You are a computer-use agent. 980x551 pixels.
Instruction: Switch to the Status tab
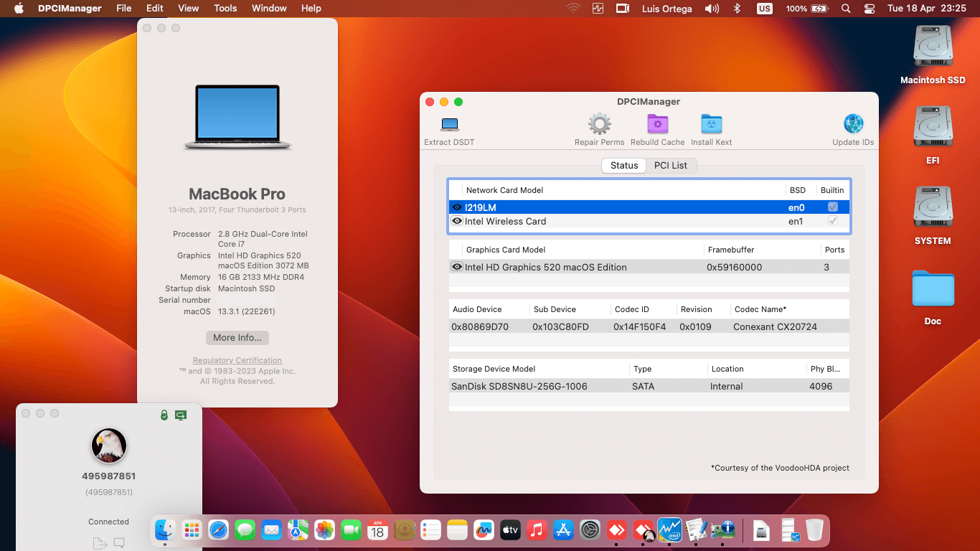click(x=624, y=165)
